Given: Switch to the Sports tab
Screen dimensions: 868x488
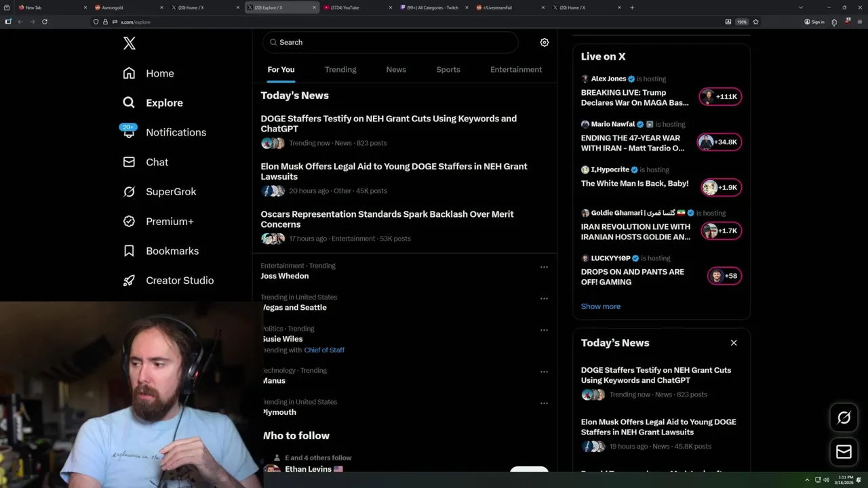Looking at the screenshot, I should point(448,70).
